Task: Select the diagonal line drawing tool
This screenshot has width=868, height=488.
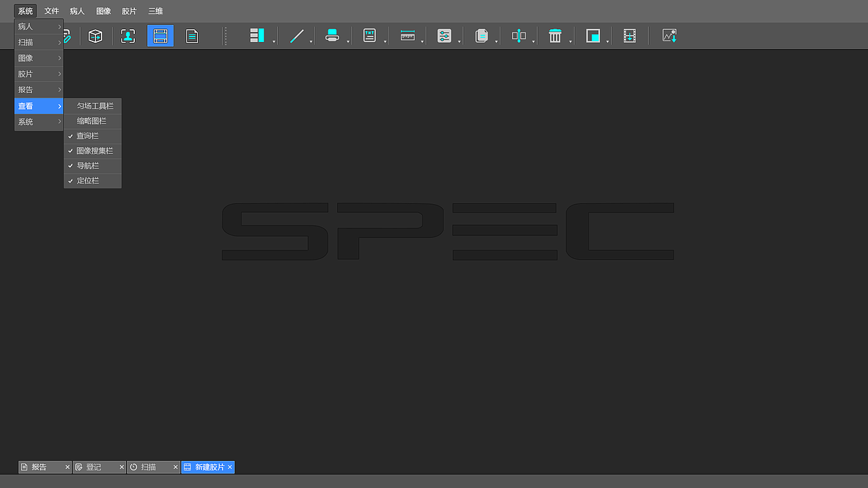Action: (x=297, y=36)
